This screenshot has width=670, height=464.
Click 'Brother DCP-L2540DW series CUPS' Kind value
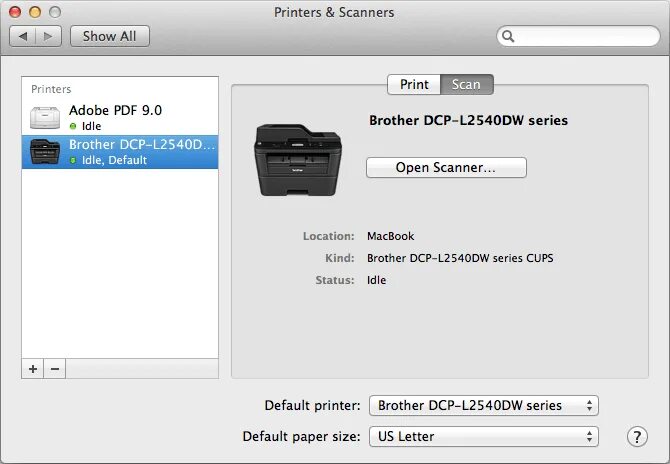[x=460, y=258]
